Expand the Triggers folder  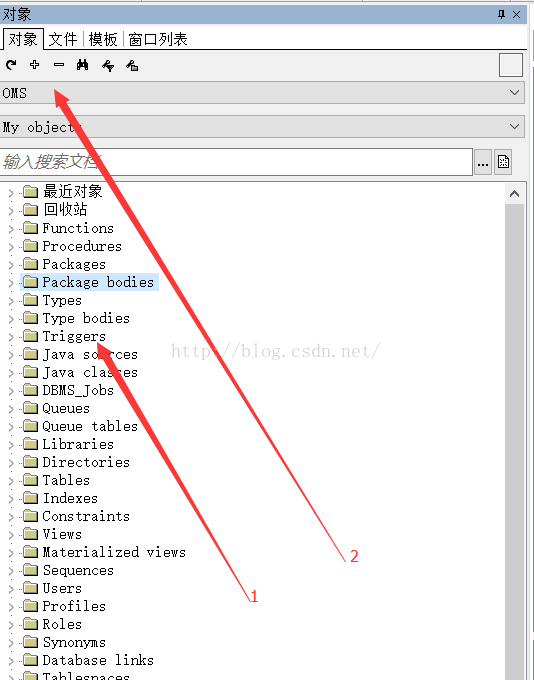click(11, 337)
